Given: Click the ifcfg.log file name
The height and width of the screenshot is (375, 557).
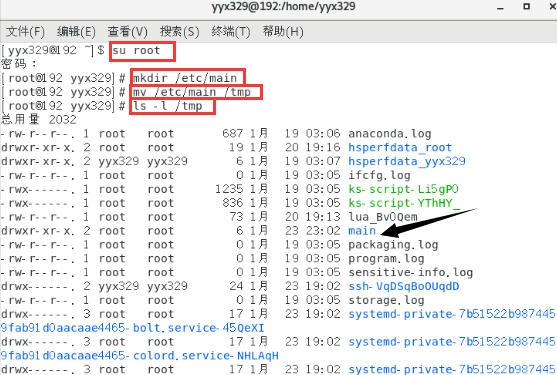Looking at the screenshot, I should click(x=379, y=175).
